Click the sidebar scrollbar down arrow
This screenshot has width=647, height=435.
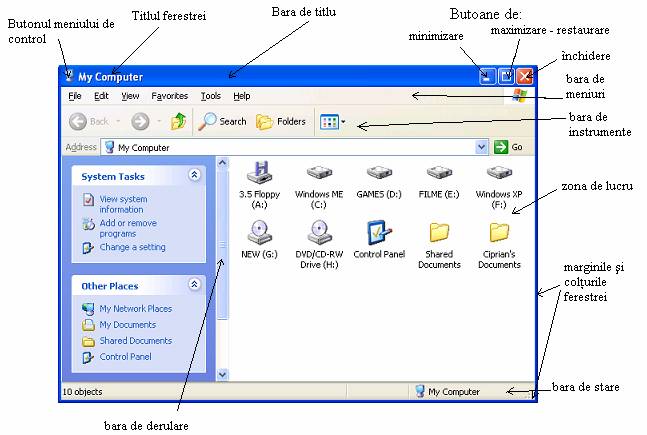pyautogui.click(x=223, y=374)
